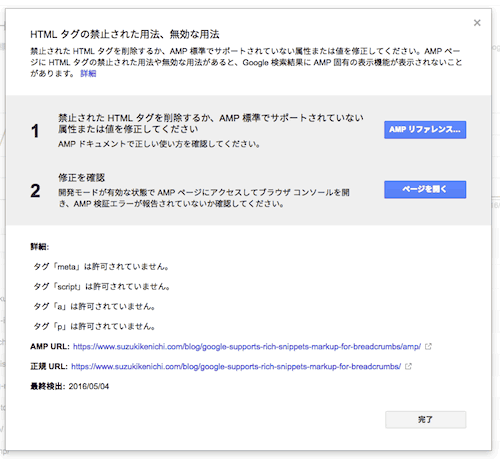Click the large step number 2
Screen dimensions: 500x459
coord(35,191)
